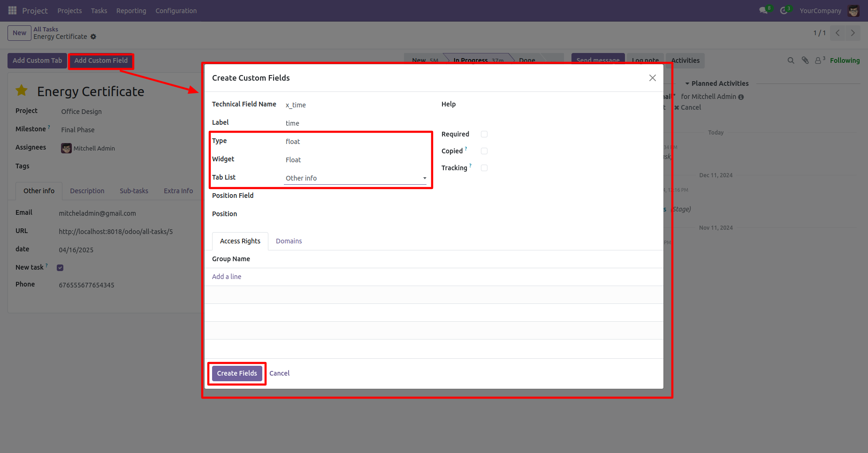The width and height of the screenshot is (868, 453).
Task: Go to the next record arrow
Action: pyautogui.click(x=853, y=33)
